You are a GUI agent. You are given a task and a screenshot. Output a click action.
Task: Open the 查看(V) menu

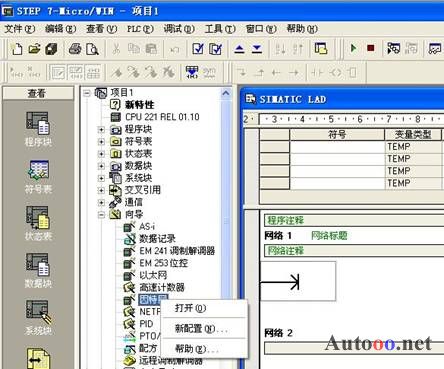(x=102, y=29)
